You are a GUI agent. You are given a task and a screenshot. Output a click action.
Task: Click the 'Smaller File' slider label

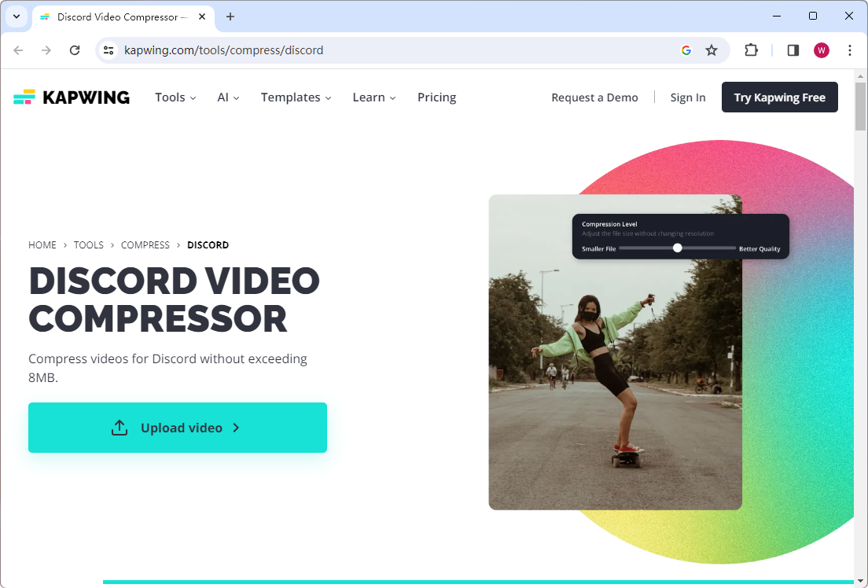point(598,248)
